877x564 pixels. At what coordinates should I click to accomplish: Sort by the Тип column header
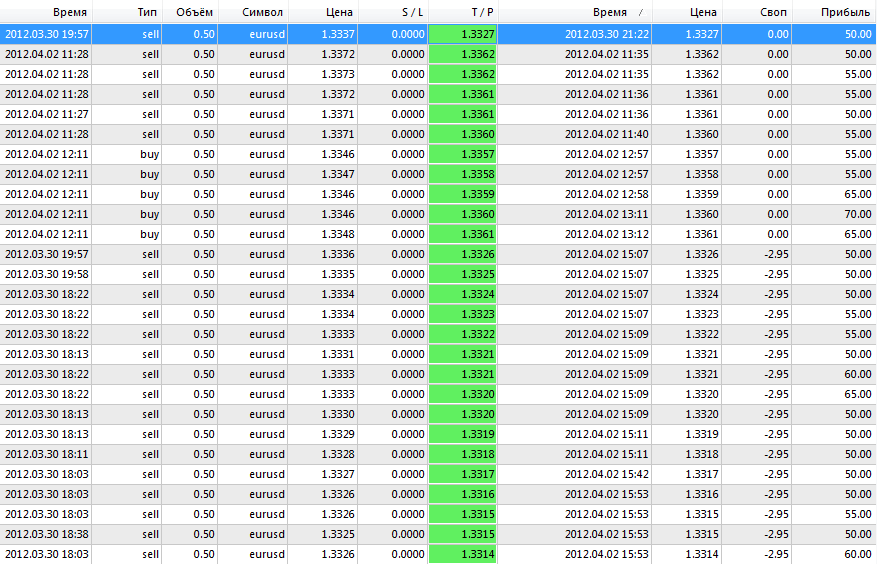tap(127, 12)
